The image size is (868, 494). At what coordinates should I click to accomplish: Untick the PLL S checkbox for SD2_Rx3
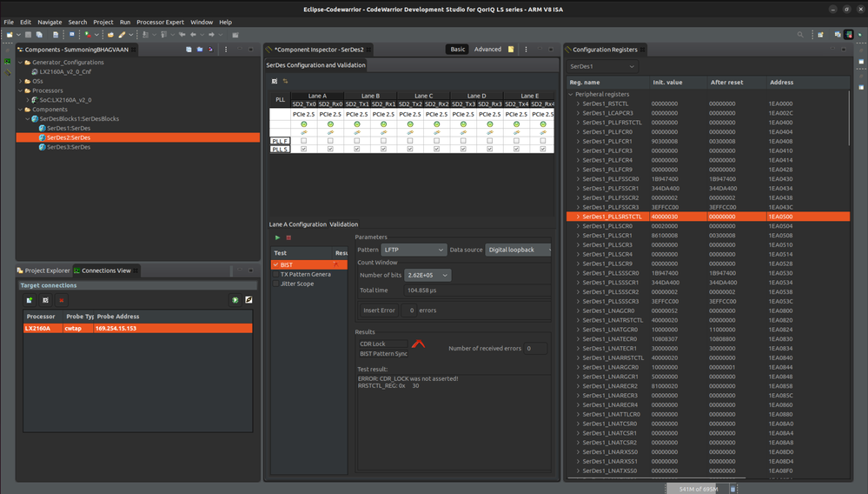(489, 149)
